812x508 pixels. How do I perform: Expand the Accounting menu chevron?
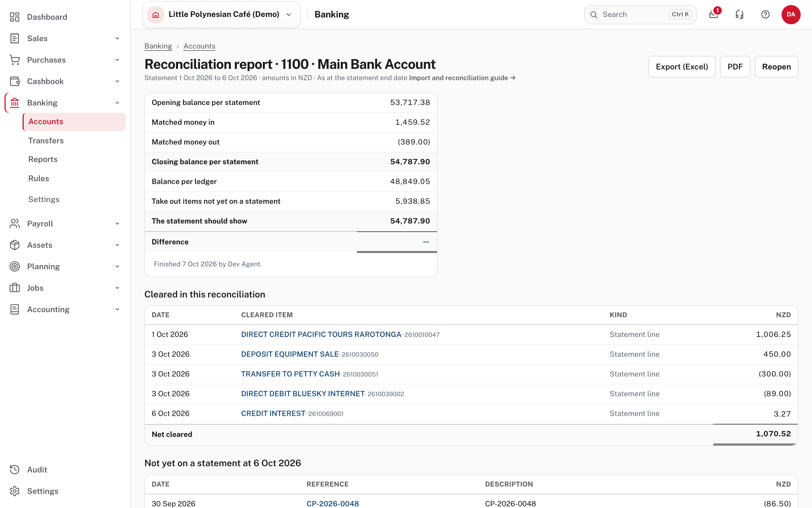coord(118,309)
